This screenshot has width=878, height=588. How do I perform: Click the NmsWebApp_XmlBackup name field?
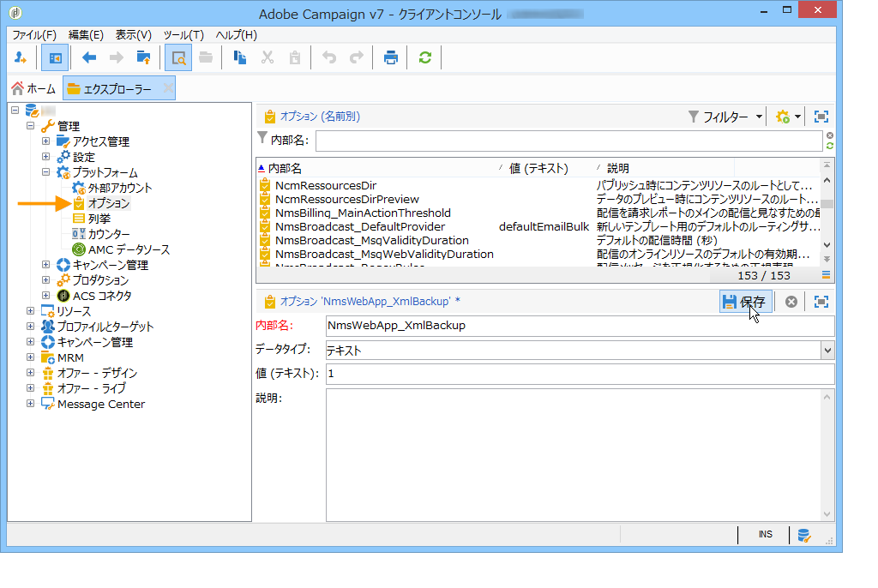point(580,326)
